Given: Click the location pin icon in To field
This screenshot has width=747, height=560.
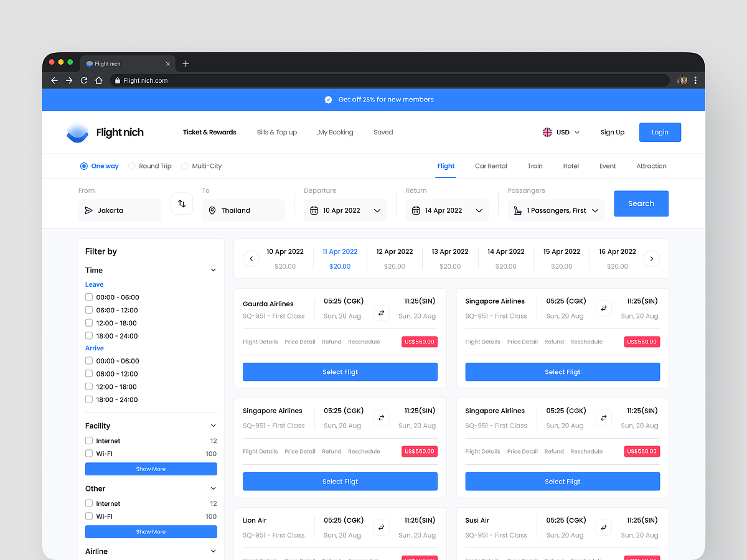Looking at the screenshot, I should [x=212, y=210].
